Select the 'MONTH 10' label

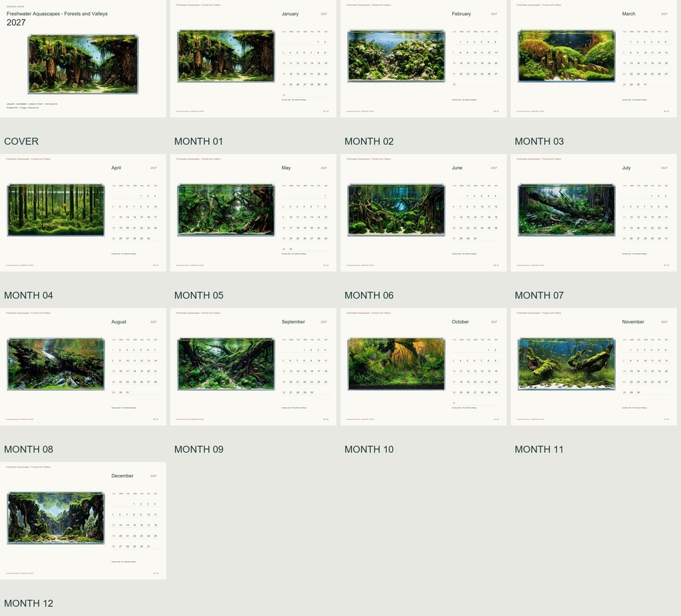(x=368, y=449)
